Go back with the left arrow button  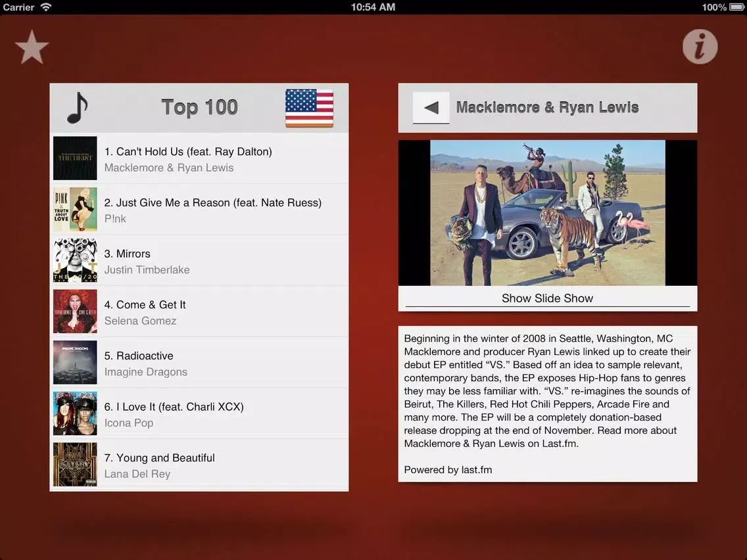click(431, 108)
